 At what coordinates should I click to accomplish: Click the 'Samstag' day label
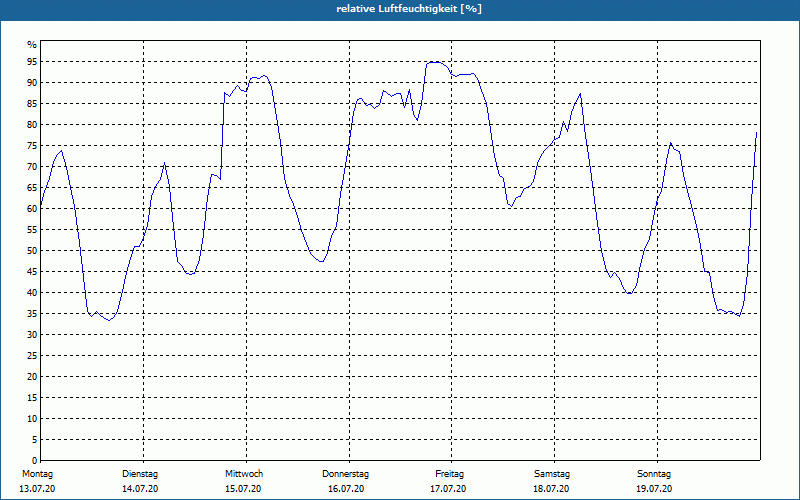coord(552,474)
